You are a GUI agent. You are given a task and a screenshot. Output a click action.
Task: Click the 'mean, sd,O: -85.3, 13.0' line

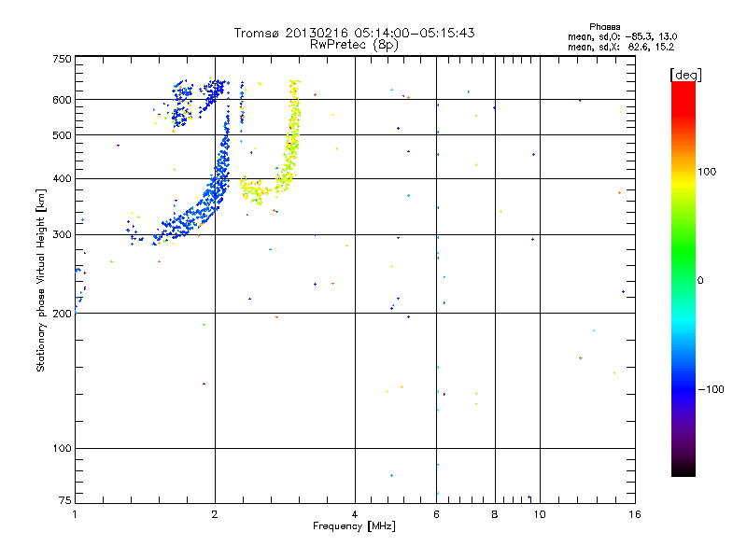(622, 36)
